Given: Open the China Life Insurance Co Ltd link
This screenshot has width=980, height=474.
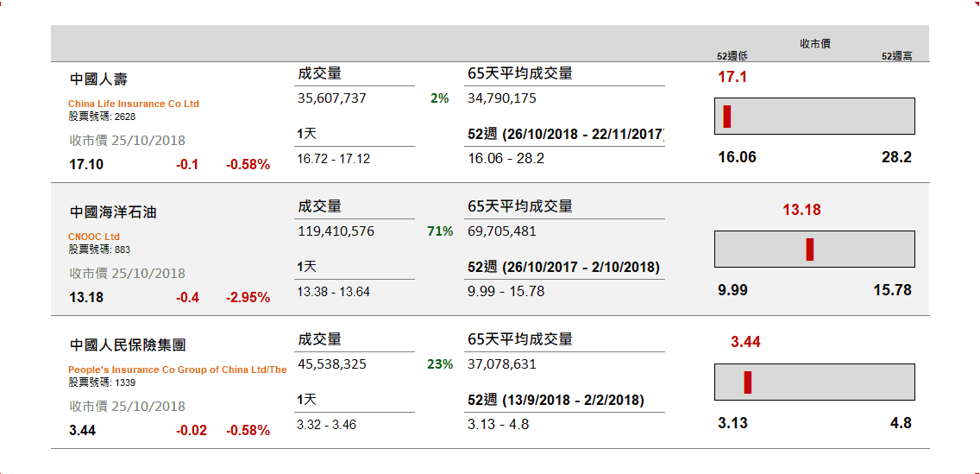Looking at the screenshot, I should pos(134,104).
